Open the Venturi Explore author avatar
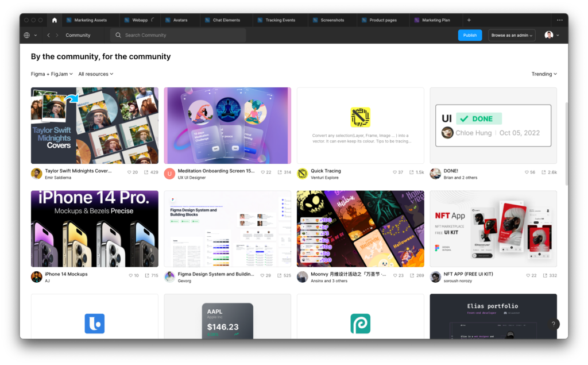Viewport: 588px width, 365px height. (302, 174)
